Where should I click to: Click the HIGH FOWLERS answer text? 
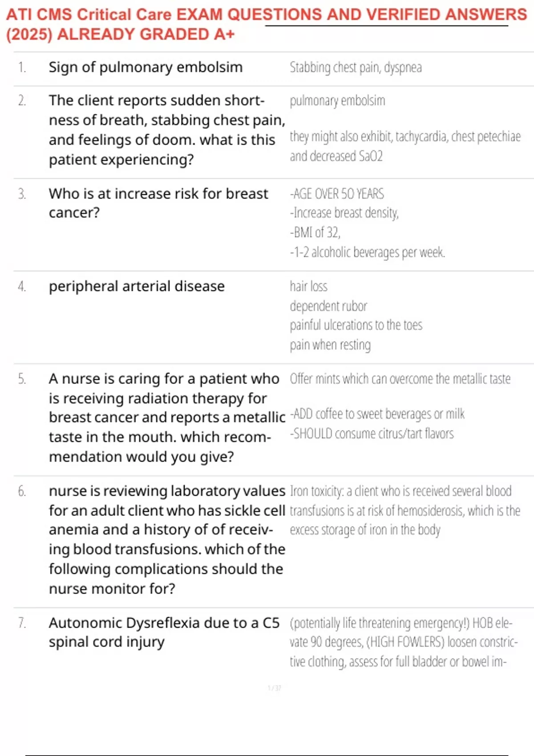pyautogui.click(x=404, y=642)
